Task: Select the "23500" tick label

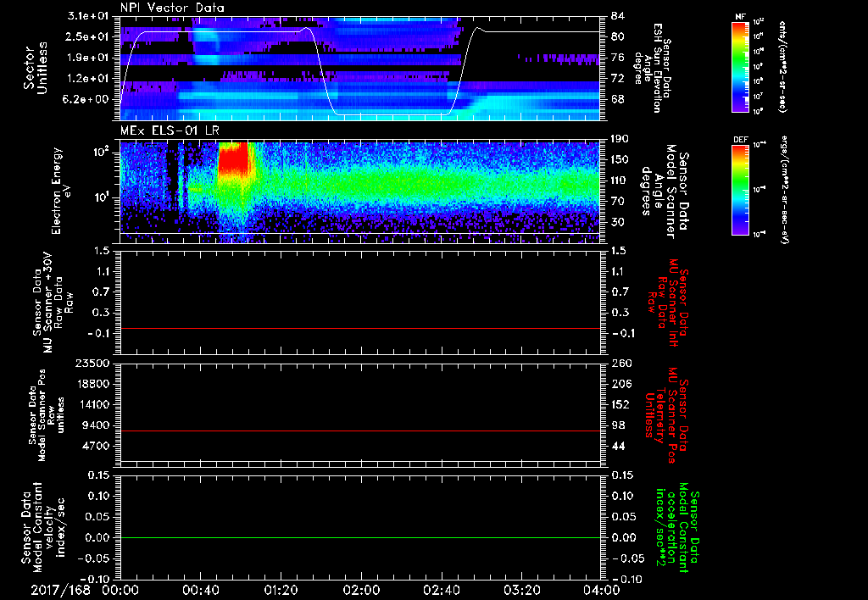Action: (93, 363)
